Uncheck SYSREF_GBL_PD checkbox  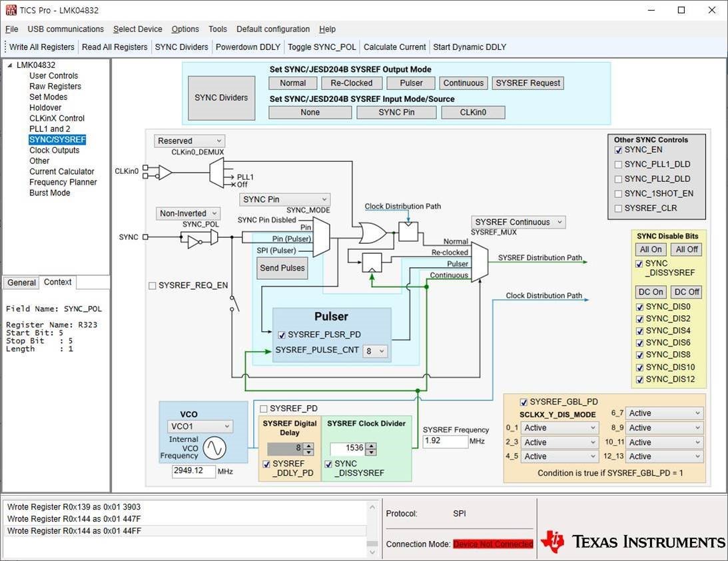click(x=524, y=402)
